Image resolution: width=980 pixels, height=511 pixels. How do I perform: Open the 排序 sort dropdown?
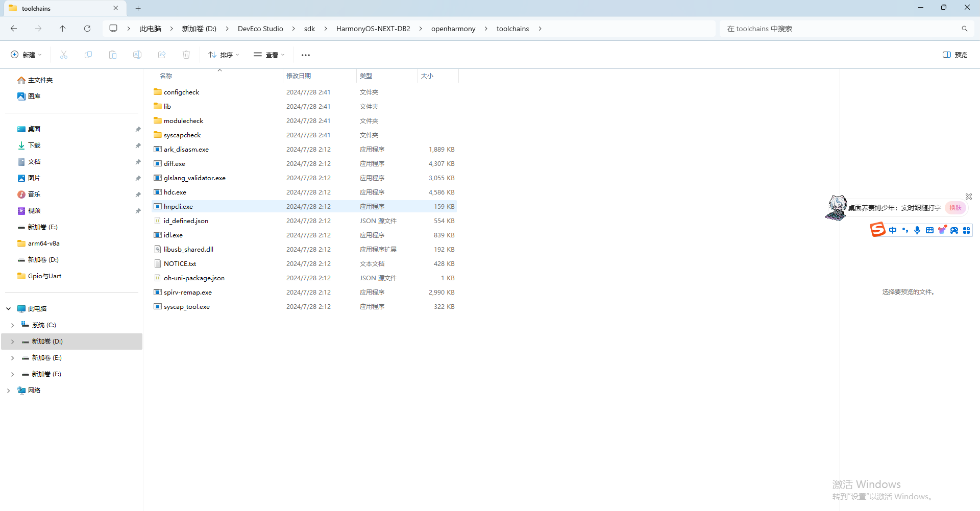pyautogui.click(x=223, y=55)
